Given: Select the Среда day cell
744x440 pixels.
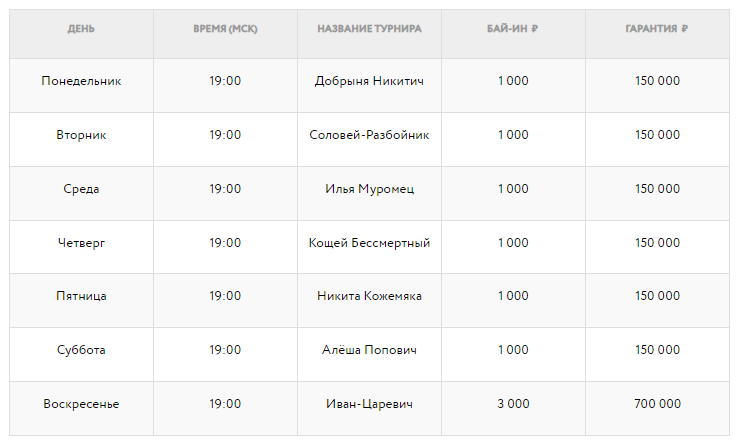Looking at the screenshot, I should tap(81, 189).
